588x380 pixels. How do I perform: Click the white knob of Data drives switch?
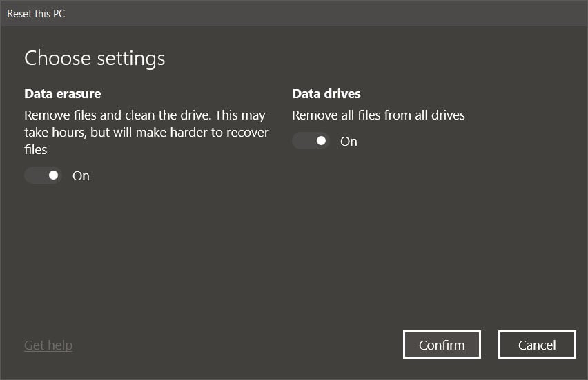click(321, 141)
